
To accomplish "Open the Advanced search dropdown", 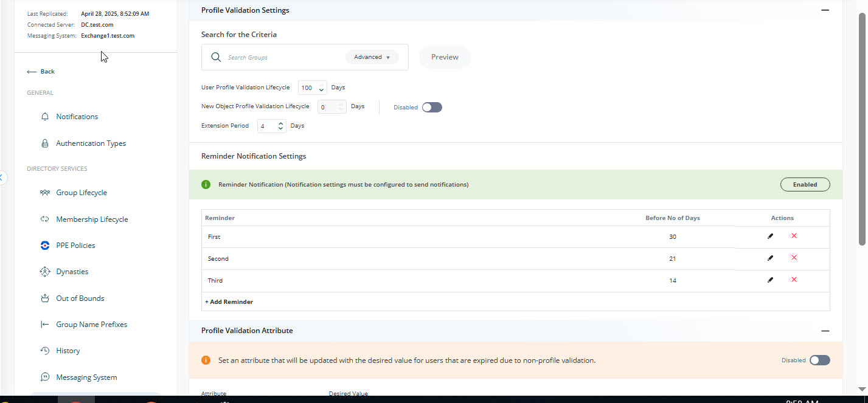I will point(372,57).
